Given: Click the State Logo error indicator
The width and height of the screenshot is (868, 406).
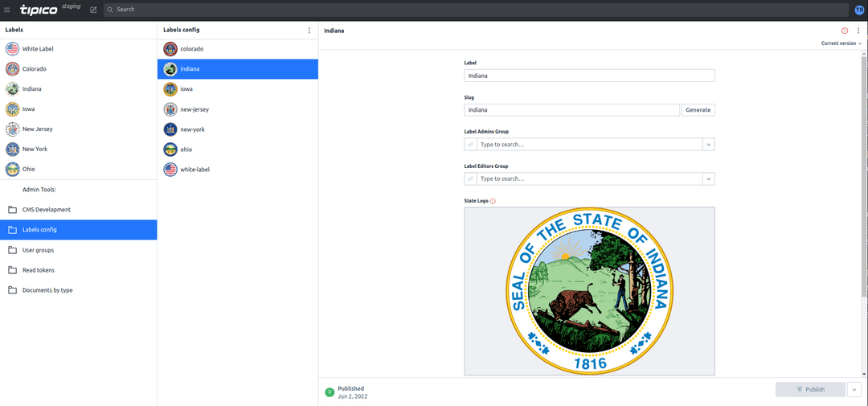Looking at the screenshot, I should pos(493,201).
